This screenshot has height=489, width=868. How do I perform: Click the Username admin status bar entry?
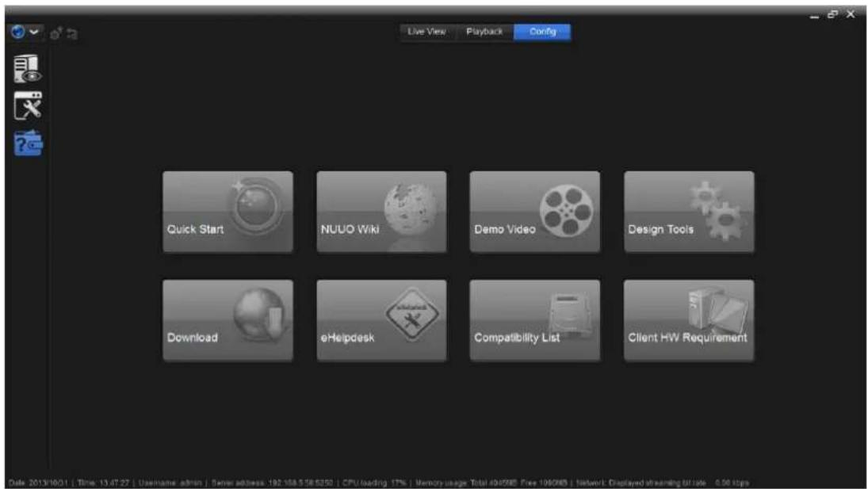(170, 483)
